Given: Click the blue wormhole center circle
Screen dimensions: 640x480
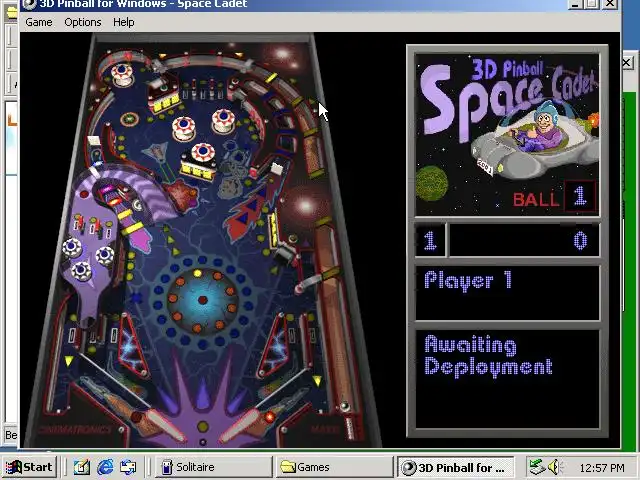Looking at the screenshot, I should click(203, 300).
